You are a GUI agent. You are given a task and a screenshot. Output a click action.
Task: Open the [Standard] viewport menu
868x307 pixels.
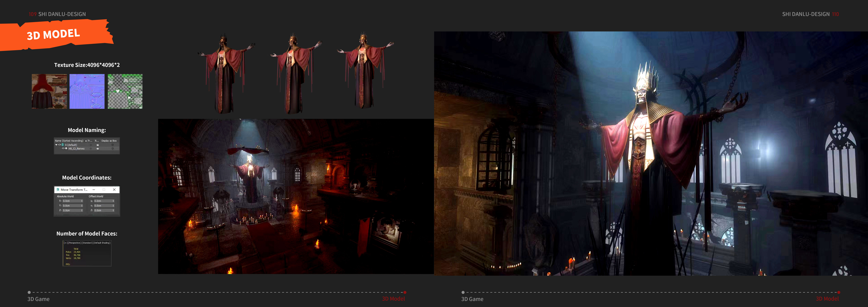pyautogui.click(x=87, y=243)
